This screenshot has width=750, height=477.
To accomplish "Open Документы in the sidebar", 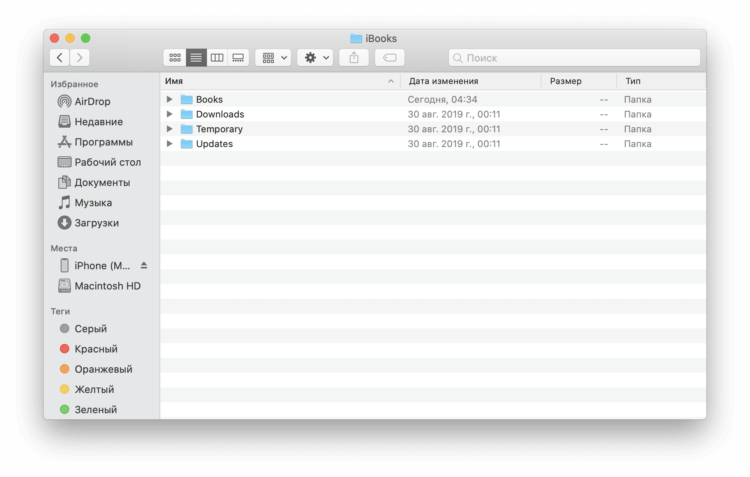I will click(94, 182).
